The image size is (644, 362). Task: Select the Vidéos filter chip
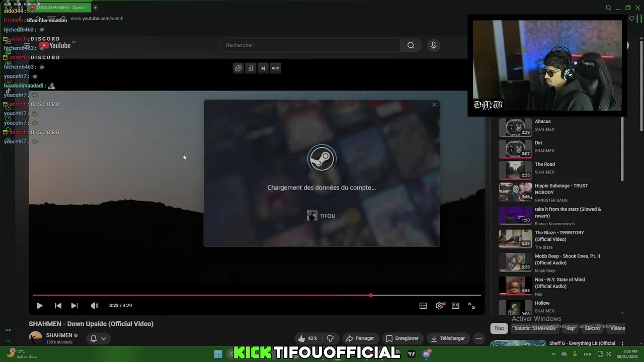coord(617,328)
